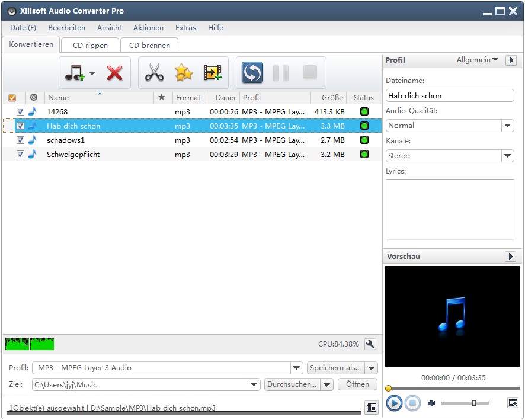This screenshot has width=525, height=420.
Task: Click the add profile film icon
Action: tap(212, 72)
